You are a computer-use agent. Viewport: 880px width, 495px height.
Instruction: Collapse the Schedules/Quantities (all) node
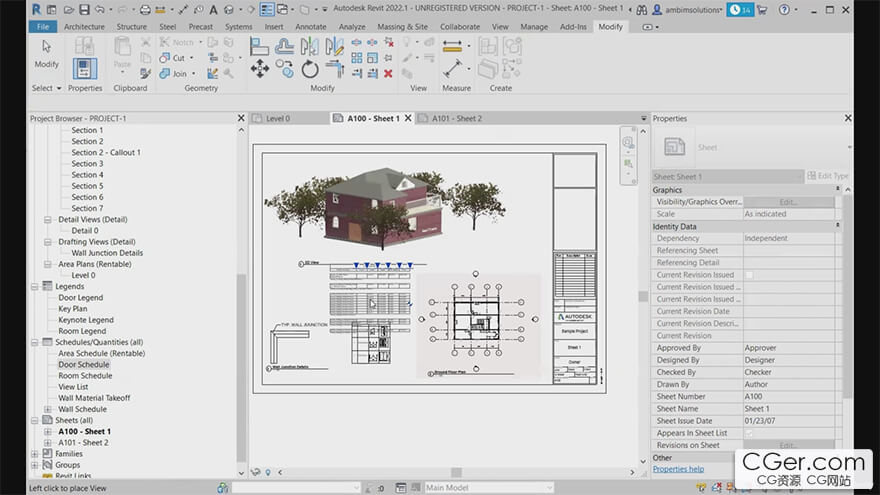(35, 342)
